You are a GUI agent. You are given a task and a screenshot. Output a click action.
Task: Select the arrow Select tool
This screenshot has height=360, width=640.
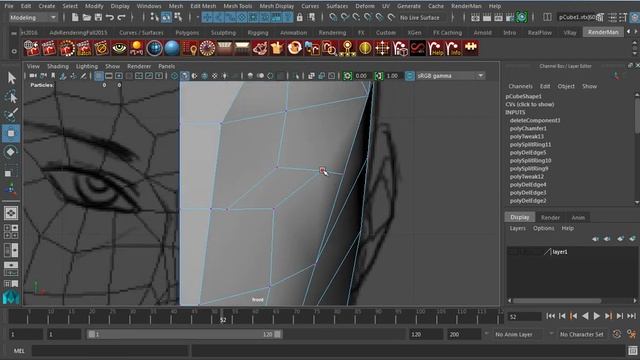pos(11,78)
